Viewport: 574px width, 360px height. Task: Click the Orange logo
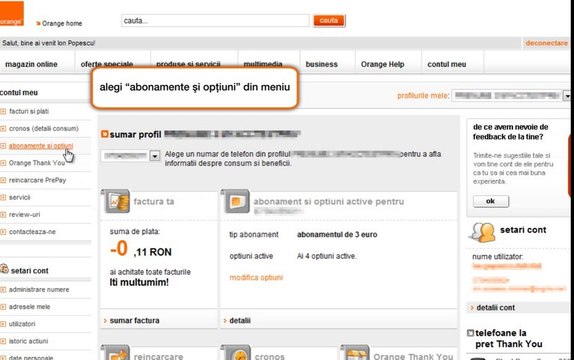12,13
